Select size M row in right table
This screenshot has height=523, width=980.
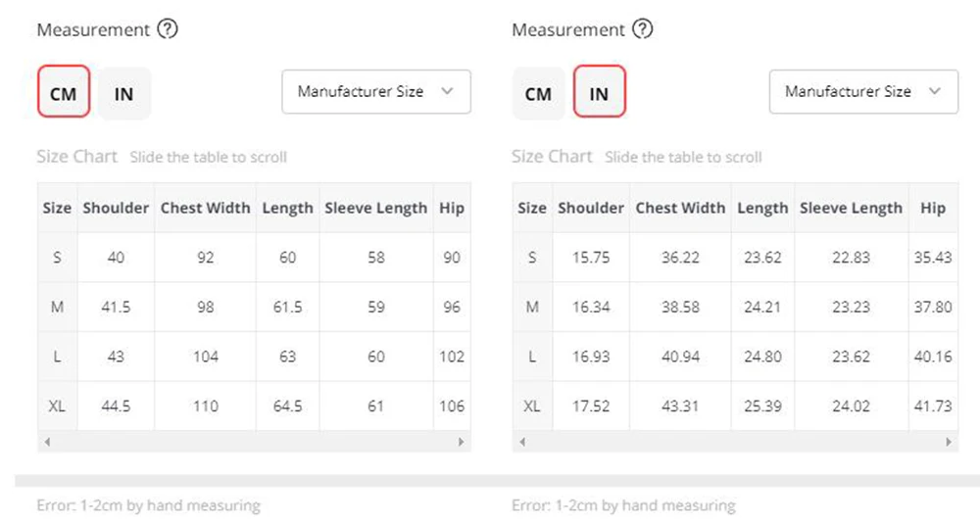point(532,307)
